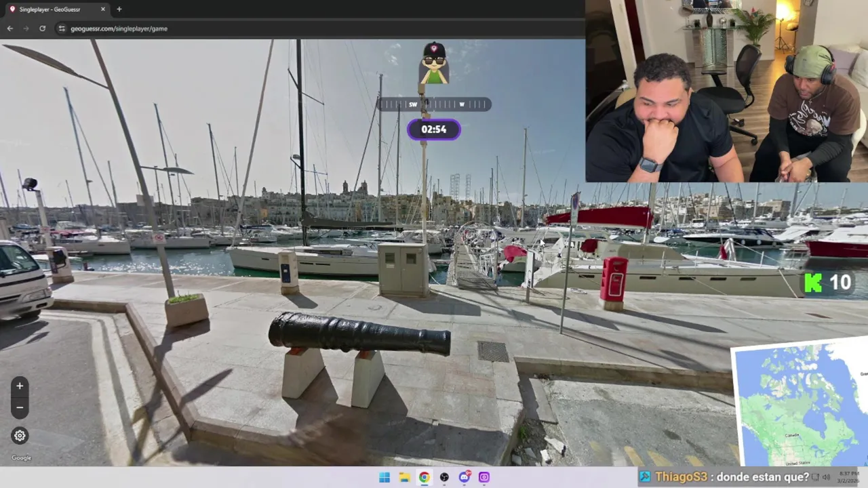Open Discord from the taskbar
The width and height of the screenshot is (868, 488).
(464, 477)
